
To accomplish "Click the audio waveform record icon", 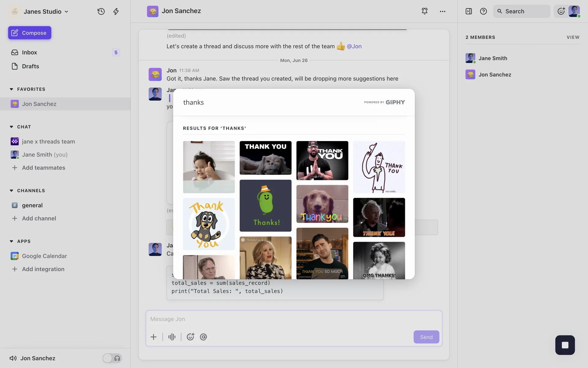I will click(172, 337).
